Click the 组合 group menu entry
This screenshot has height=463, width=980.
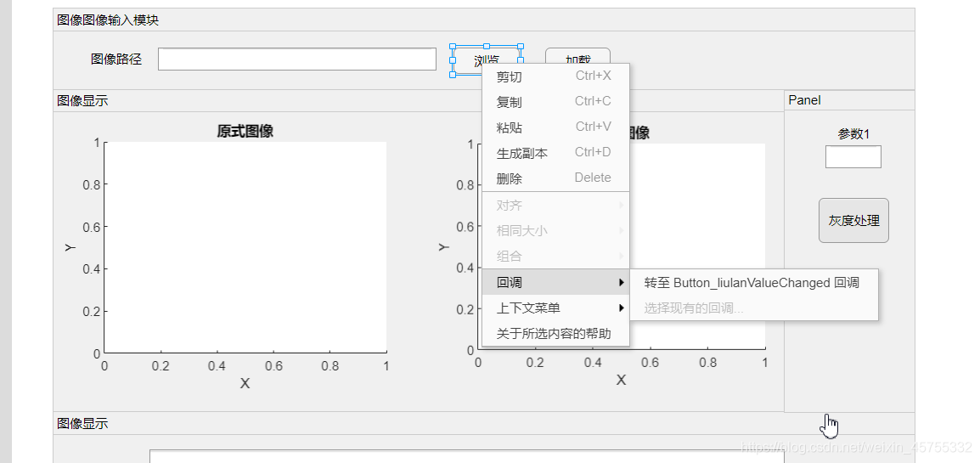pos(555,257)
